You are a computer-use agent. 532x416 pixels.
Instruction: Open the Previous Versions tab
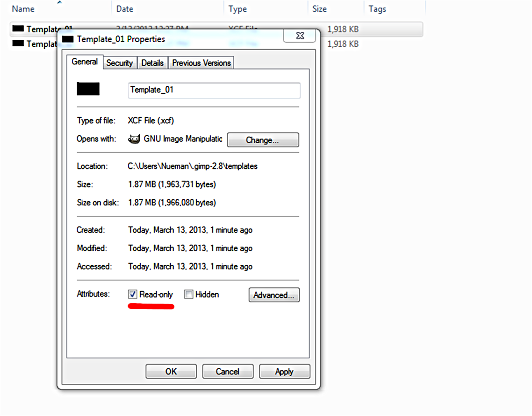[201, 62]
